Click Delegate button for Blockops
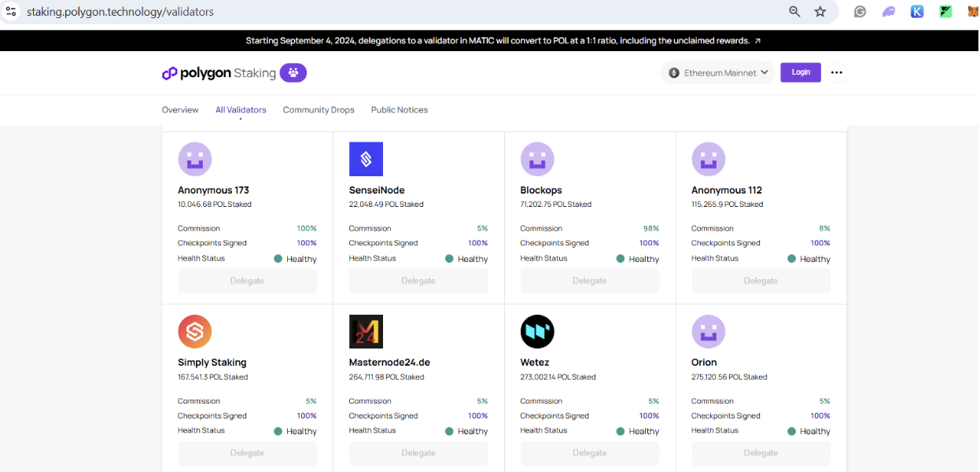The width and height of the screenshot is (980, 472). (589, 281)
